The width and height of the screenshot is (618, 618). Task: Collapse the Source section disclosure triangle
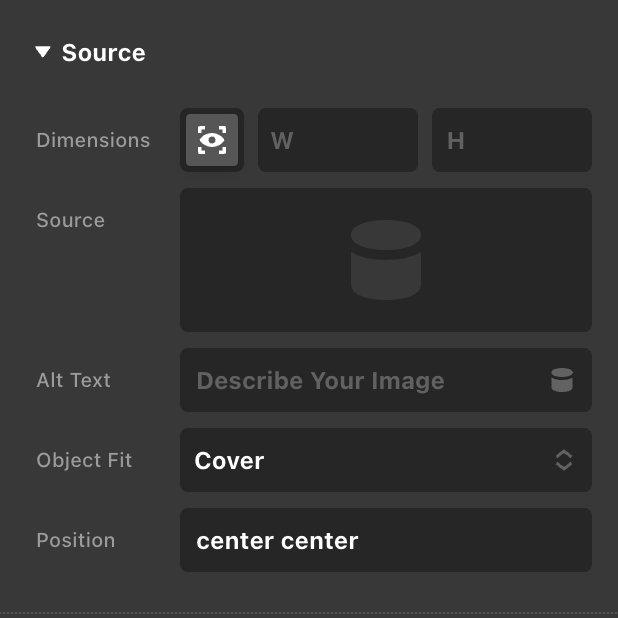pos(42,52)
